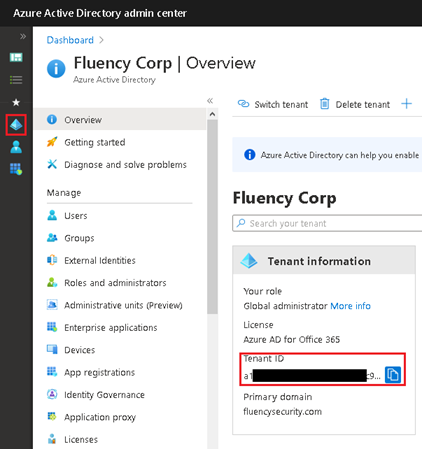Screen dimensions: 422x449
Task: Open Azure Active Directory sidebar icon
Action: pyautogui.click(x=16, y=125)
